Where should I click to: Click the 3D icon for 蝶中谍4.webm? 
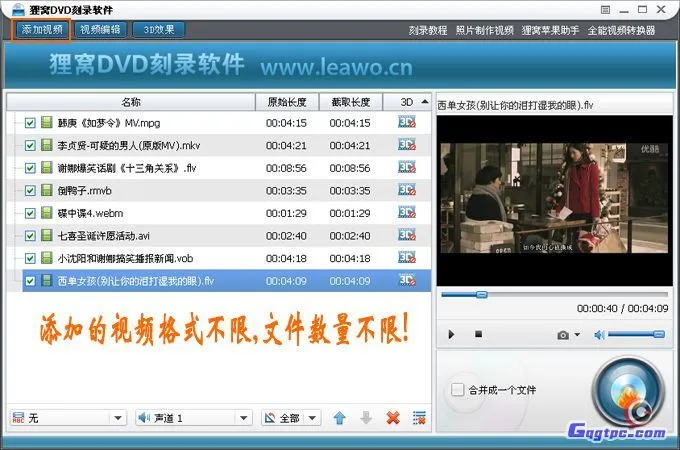pos(407,213)
